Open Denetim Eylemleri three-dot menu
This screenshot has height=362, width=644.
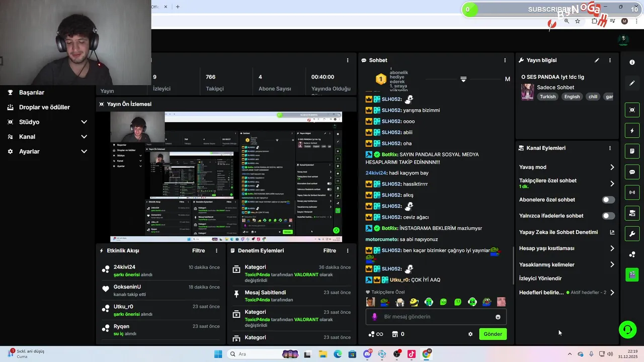[347, 250]
